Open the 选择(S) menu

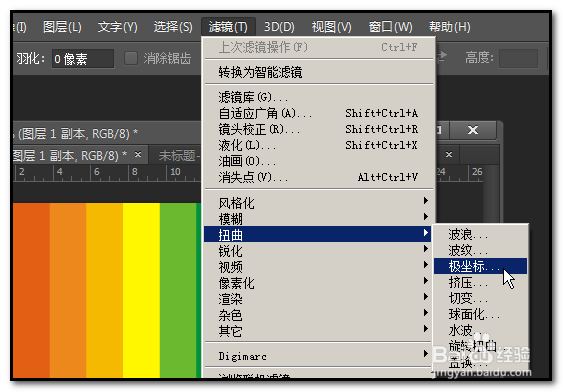click(x=173, y=27)
